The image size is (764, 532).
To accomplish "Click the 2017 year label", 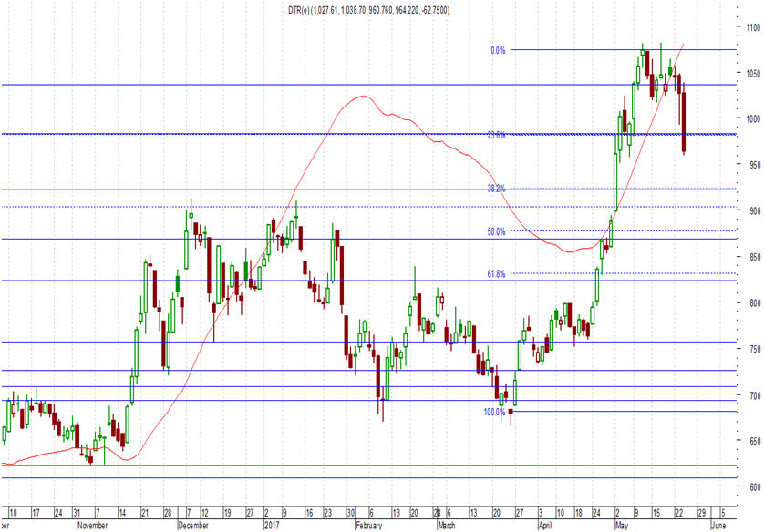I will click(272, 526).
